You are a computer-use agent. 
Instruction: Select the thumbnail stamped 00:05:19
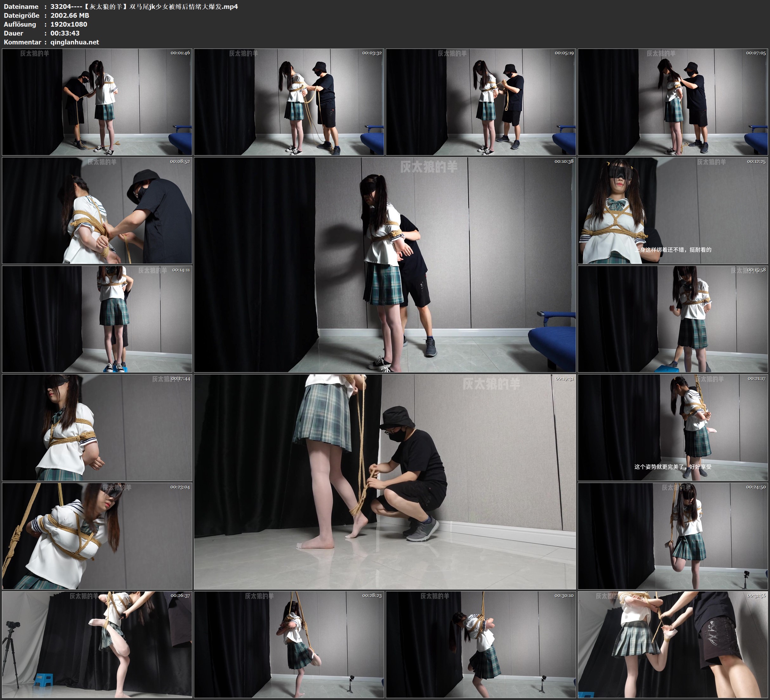[480, 102]
